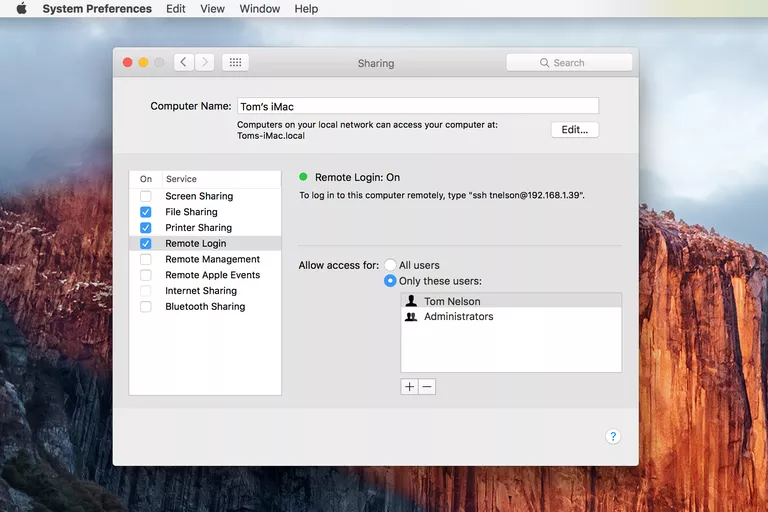Image resolution: width=768 pixels, height=512 pixels.
Task: Add a user with the plus button
Action: click(409, 387)
